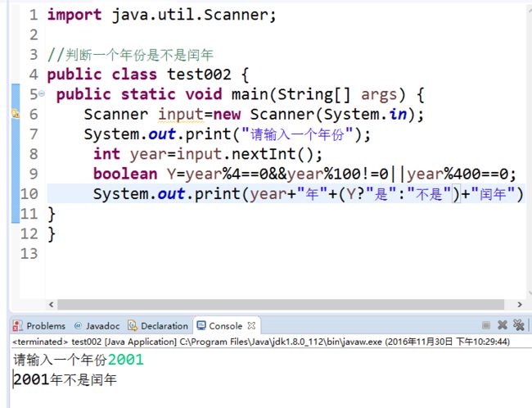
Task: Select the Console tab
Action: tap(219, 326)
